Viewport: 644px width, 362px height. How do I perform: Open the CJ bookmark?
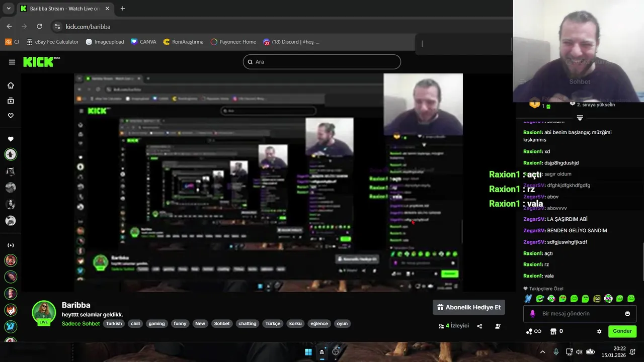pos(12,42)
